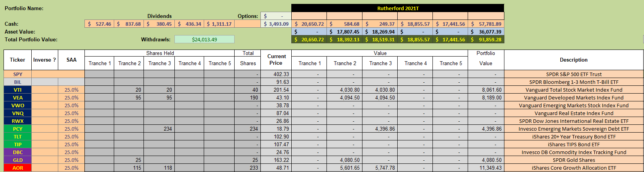Click the TIP ticker cell
The height and width of the screenshot is (172, 644).
click(x=18, y=144)
